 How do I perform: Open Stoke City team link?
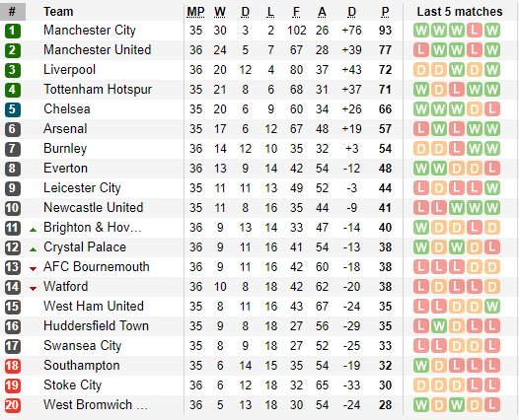72,385
